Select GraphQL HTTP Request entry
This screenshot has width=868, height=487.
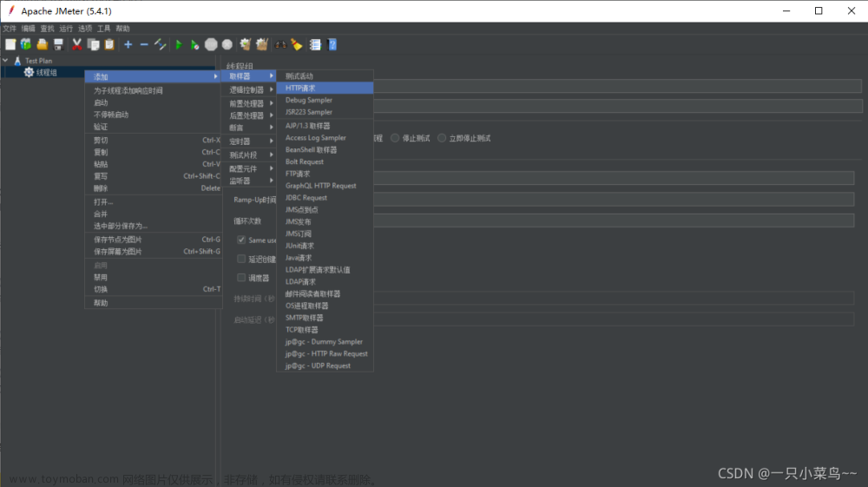click(325, 186)
